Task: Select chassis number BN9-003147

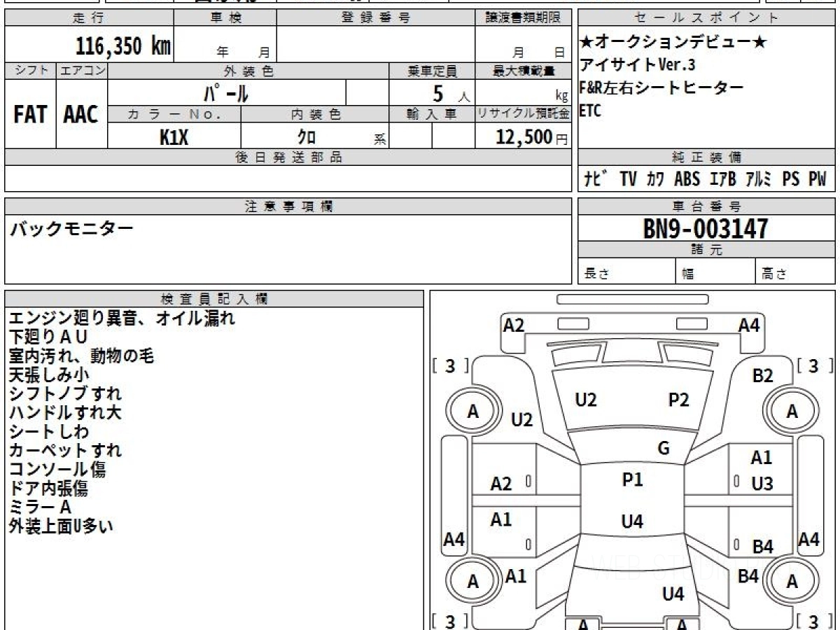Action: (x=706, y=229)
